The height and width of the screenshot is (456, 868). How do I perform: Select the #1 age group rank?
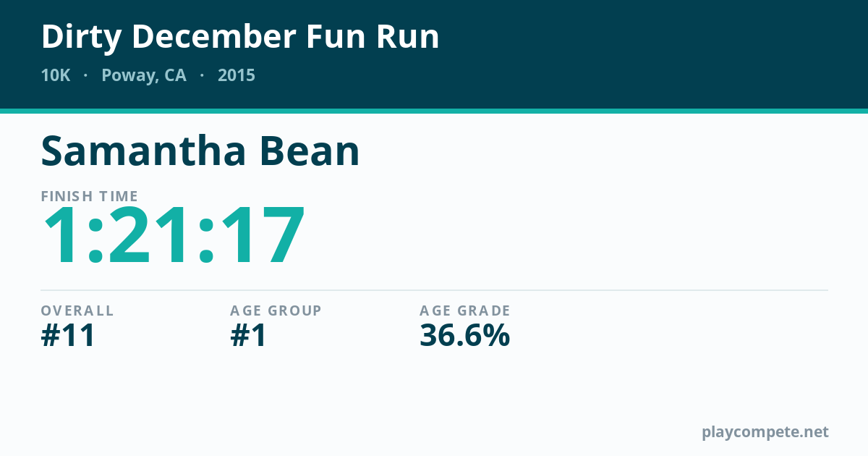click(x=249, y=336)
